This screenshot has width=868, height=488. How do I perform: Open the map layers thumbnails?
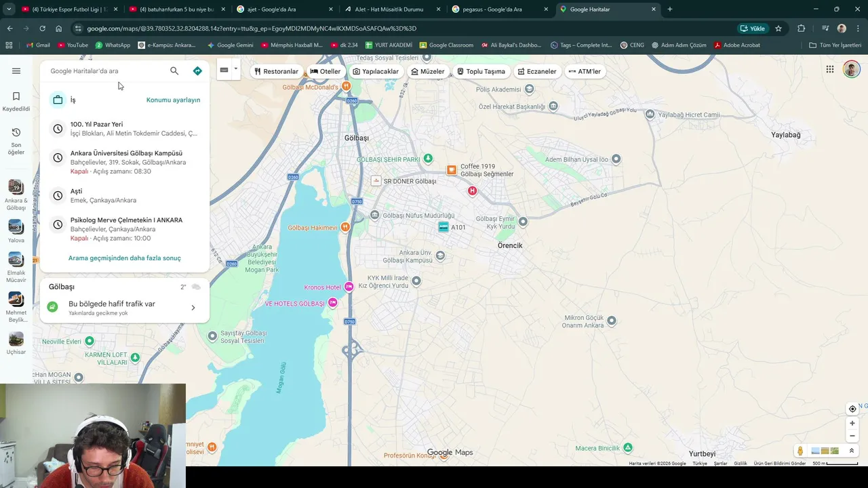point(825,451)
